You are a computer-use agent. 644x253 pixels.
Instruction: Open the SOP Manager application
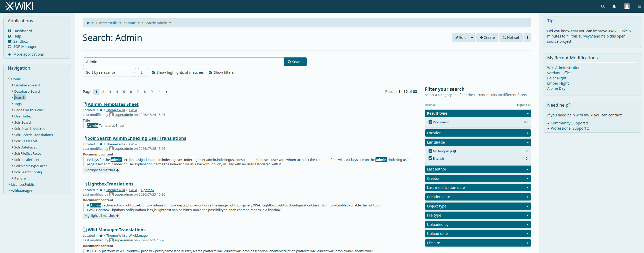25,46
